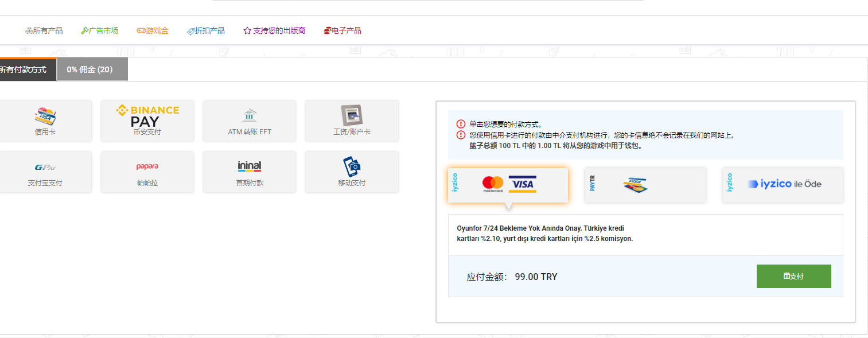Select iyzico Mastercard/Visa provider option
This screenshot has height=338, width=868.
508,185
